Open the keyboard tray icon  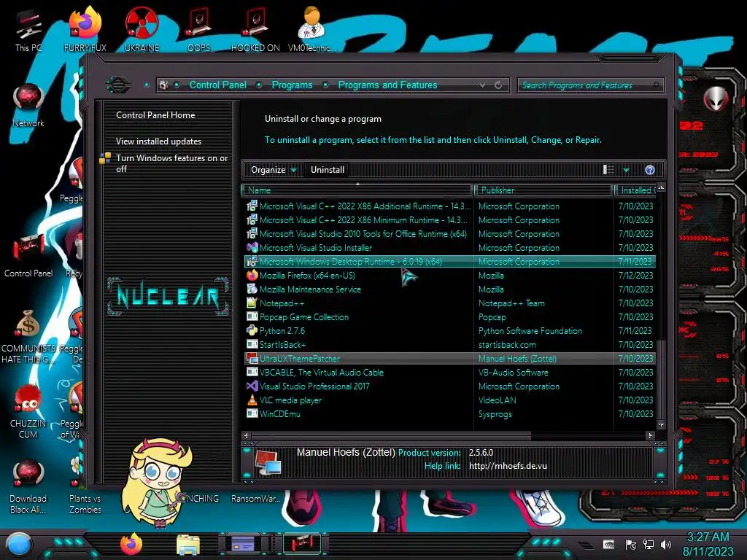coord(608,544)
